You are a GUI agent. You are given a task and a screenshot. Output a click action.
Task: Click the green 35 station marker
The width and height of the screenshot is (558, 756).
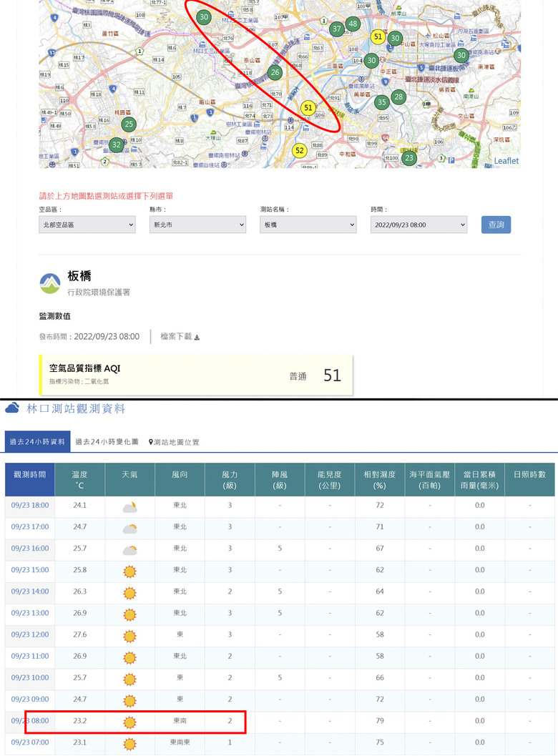point(382,102)
